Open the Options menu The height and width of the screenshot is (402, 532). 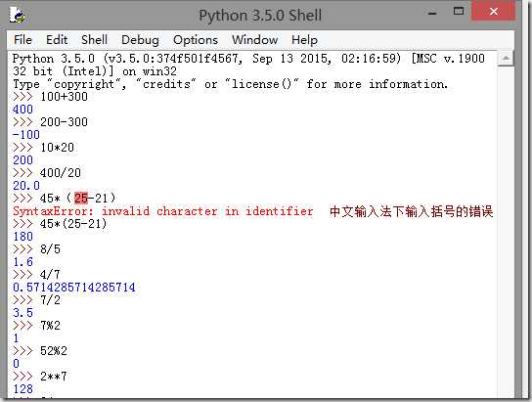click(196, 40)
